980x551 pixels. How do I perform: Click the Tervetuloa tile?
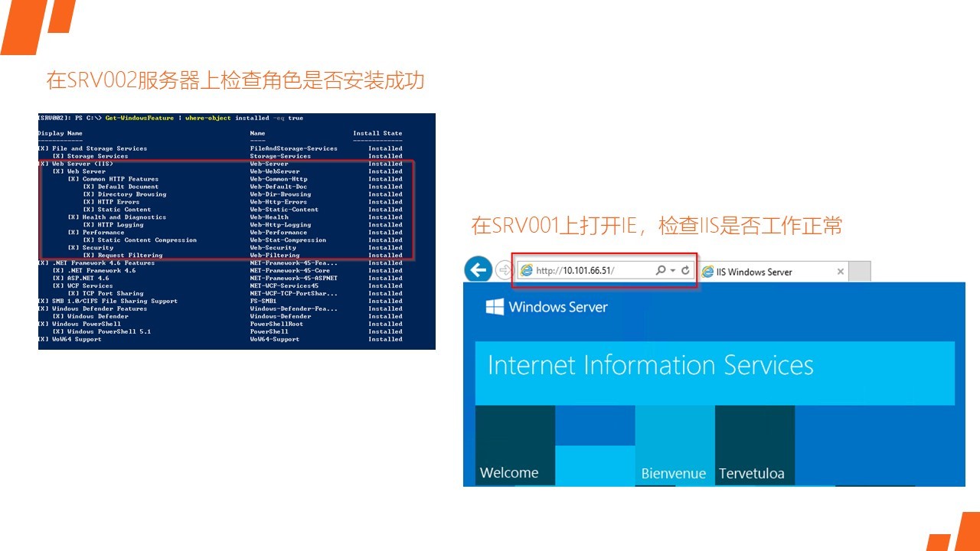(x=755, y=445)
